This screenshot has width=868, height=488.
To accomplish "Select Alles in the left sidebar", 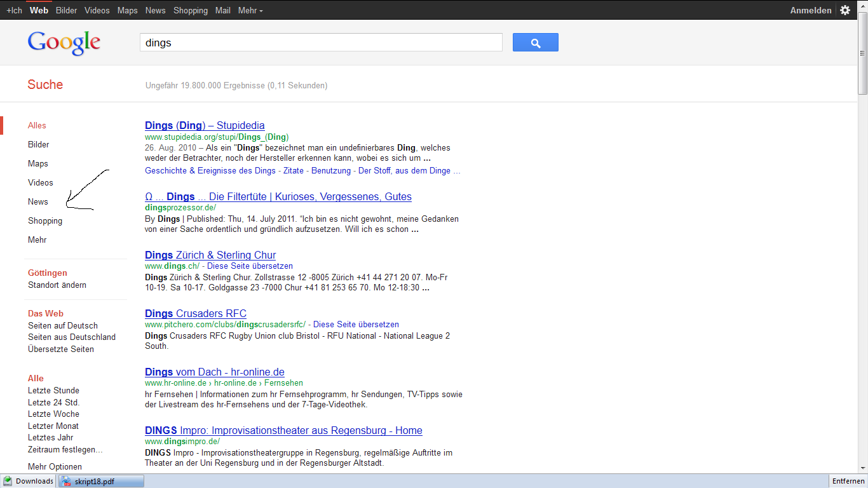I will [x=37, y=125].
